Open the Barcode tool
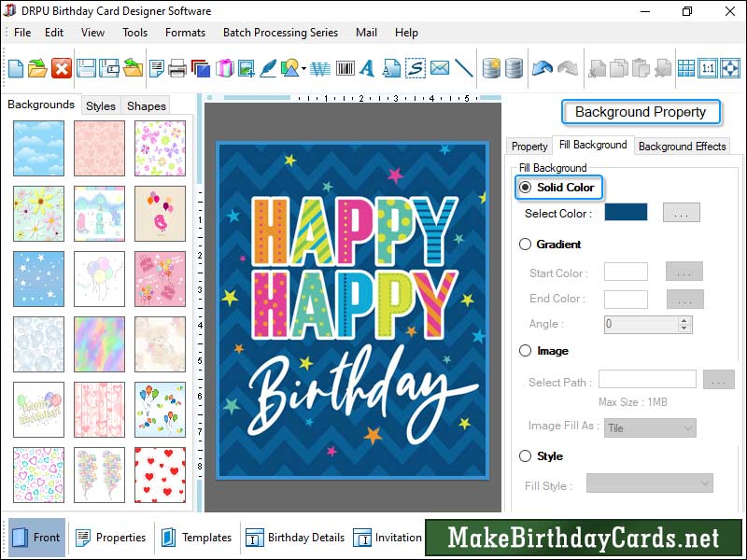 coord(344,67)
